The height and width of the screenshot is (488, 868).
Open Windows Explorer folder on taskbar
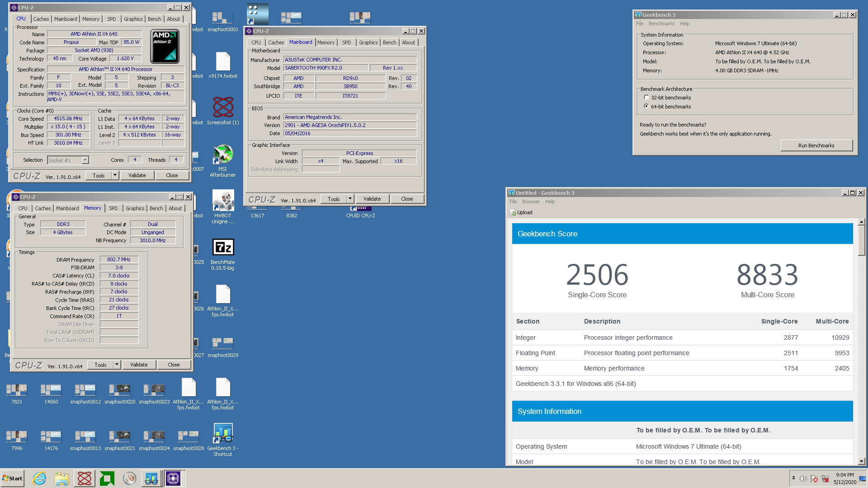pos(62,478)
